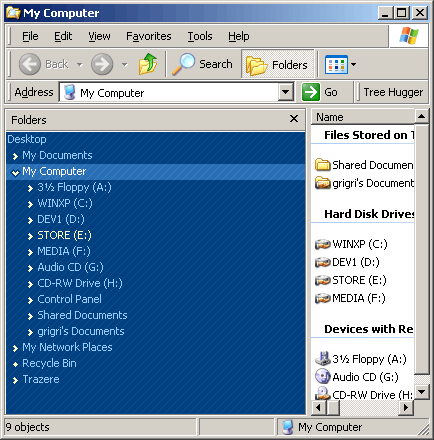Open the Forward history dropdown arrow
This screenshot has width=434, height=440.
click(125, 64)
